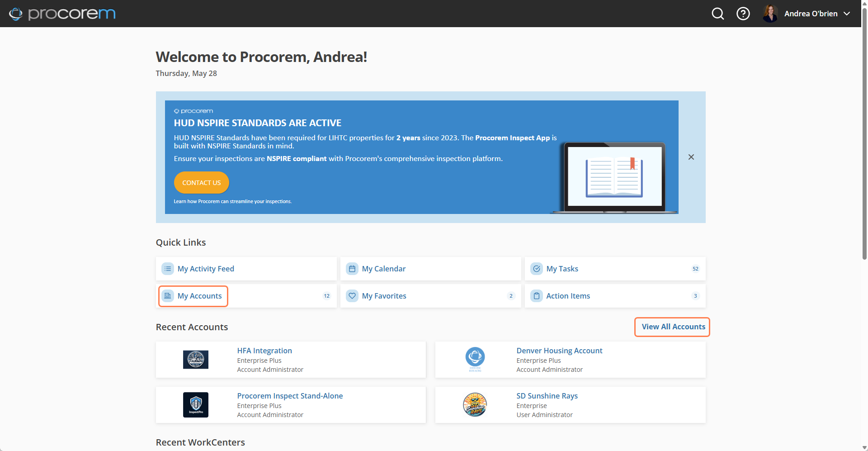Click the 'HUD NSPIRE STANDARDS ARE ACTIVE' heading

pos(258,123)
